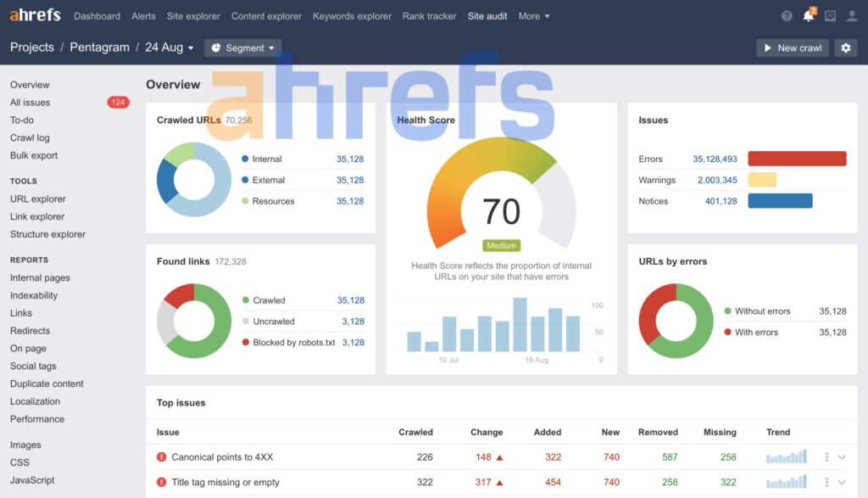The height and width of the screenshot is (498, 868).
Task: Click the error icon beside Canonical points to 4XX
Action: pos(161,456)
